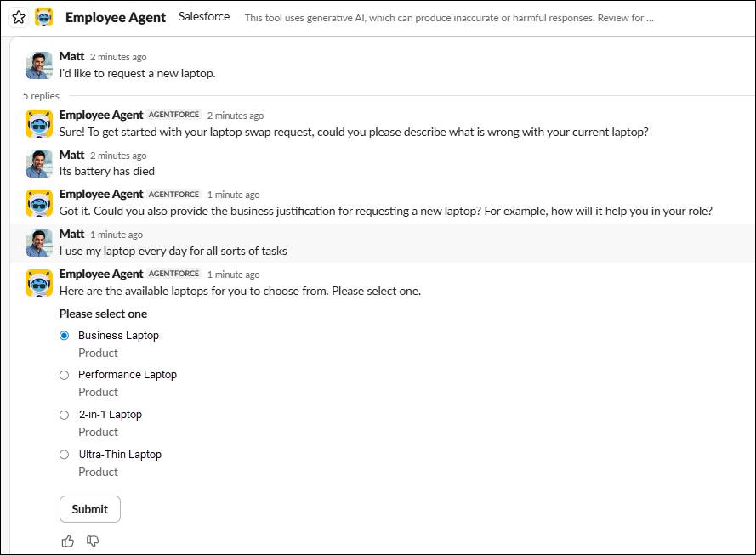Click the Salesforce label in header

pos(204,17)
